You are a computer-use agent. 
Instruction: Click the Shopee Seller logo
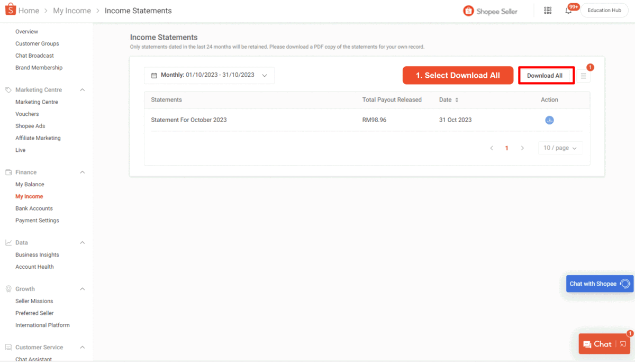489,10
